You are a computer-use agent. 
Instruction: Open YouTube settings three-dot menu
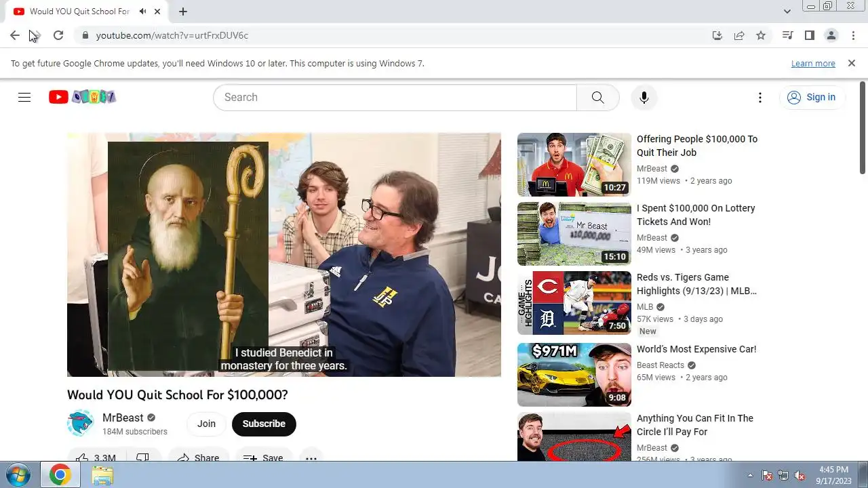(x=760, y=97)
